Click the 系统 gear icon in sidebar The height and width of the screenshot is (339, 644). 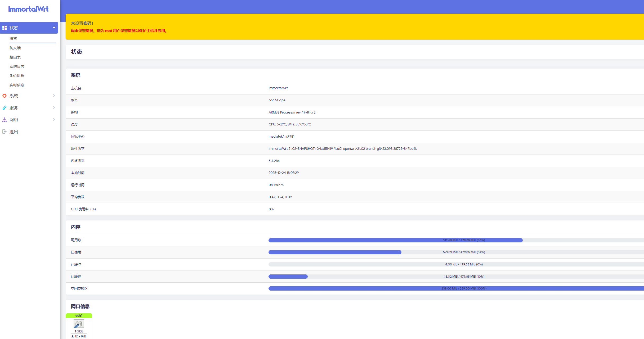(x=5, y=96)
